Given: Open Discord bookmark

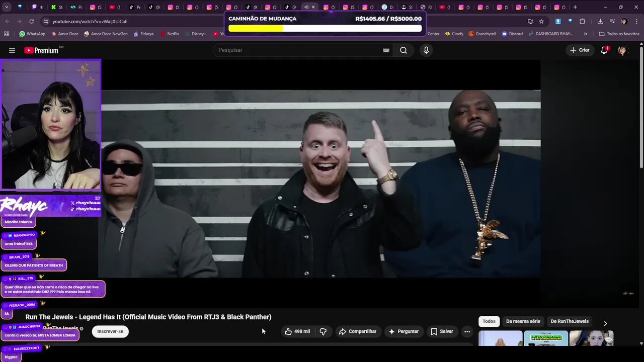Looking at the screenshot, I should [x=512, y=34].
